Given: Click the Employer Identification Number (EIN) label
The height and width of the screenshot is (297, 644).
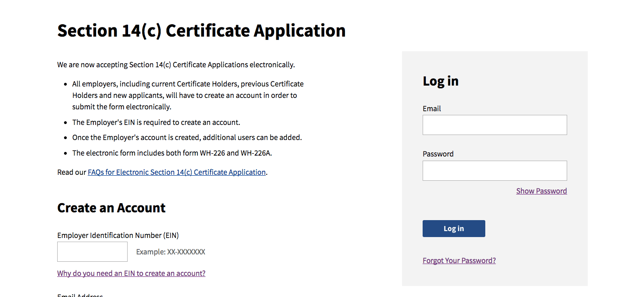Looking at the screenshot, I should (118, 236).
